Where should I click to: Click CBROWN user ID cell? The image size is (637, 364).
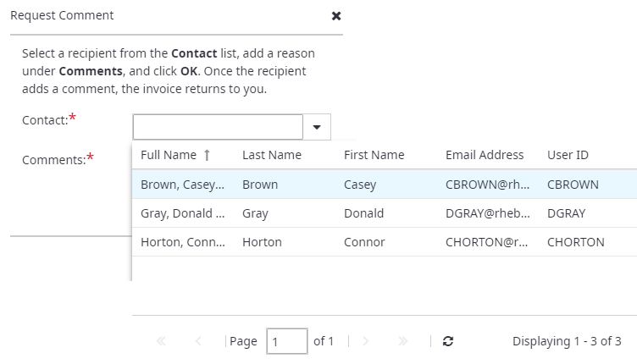573,185
